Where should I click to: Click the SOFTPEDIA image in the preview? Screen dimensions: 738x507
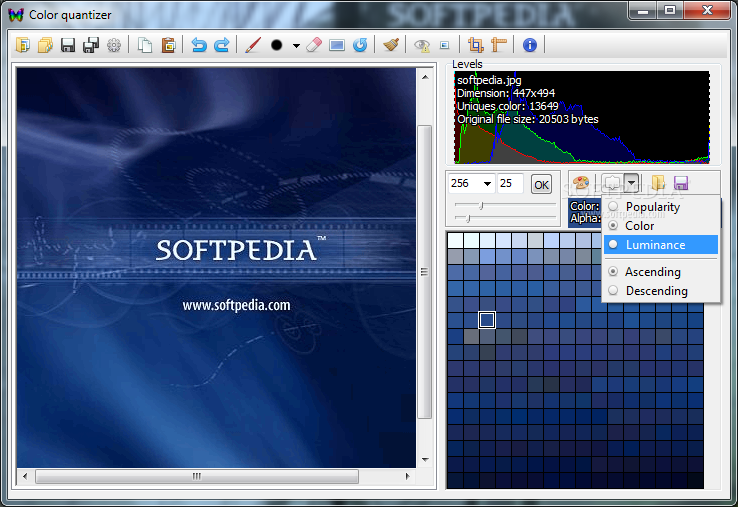pos(216,267)
